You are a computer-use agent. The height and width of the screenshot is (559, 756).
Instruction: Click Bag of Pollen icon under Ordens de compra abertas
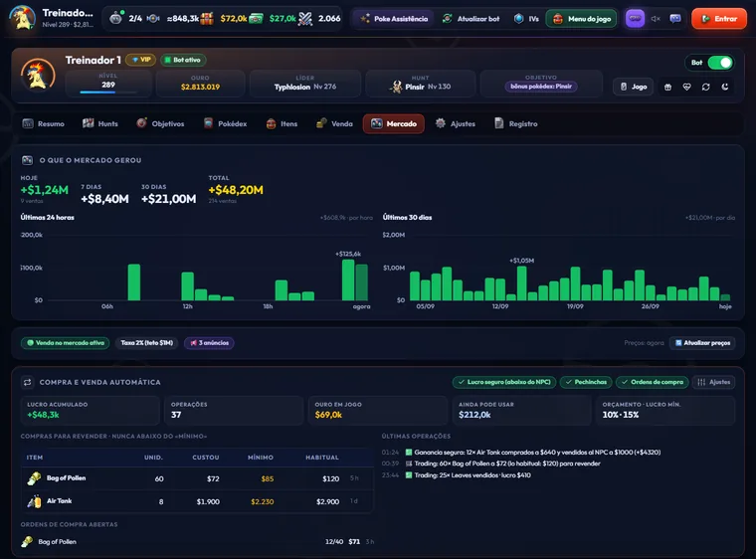[27, 542]
